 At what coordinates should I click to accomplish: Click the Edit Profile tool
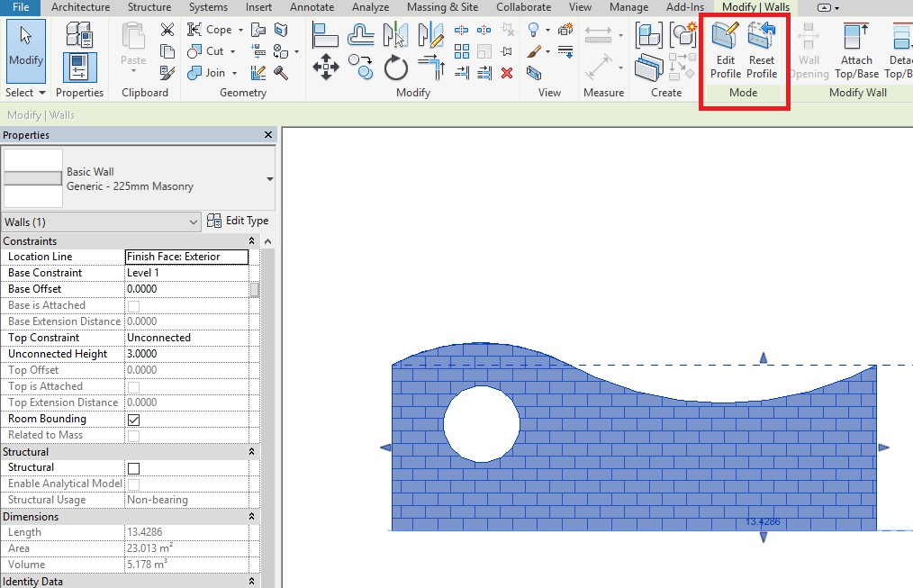coord(725,50)
